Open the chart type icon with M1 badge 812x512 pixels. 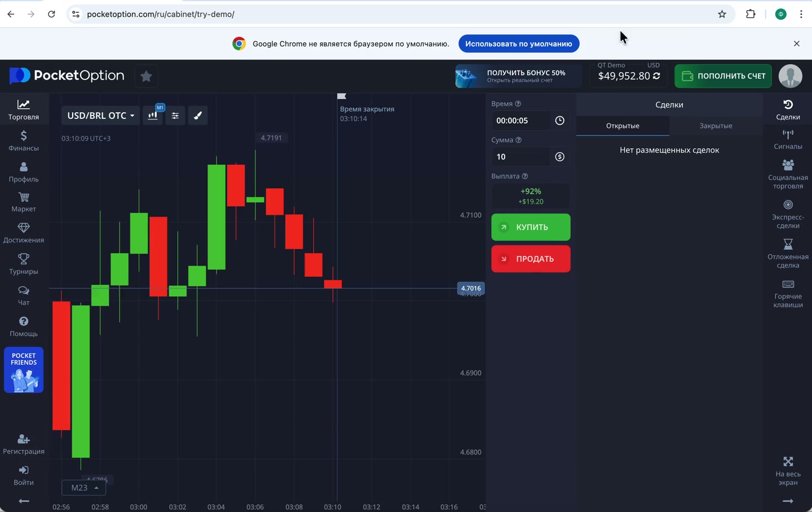[x=153, y=115]
